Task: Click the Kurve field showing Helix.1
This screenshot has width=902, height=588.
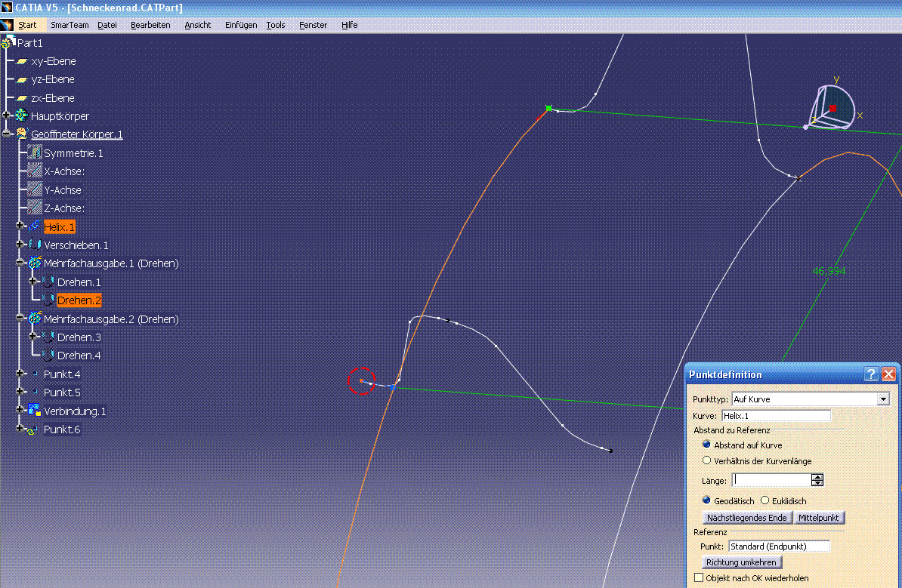Action: [776, 416]
